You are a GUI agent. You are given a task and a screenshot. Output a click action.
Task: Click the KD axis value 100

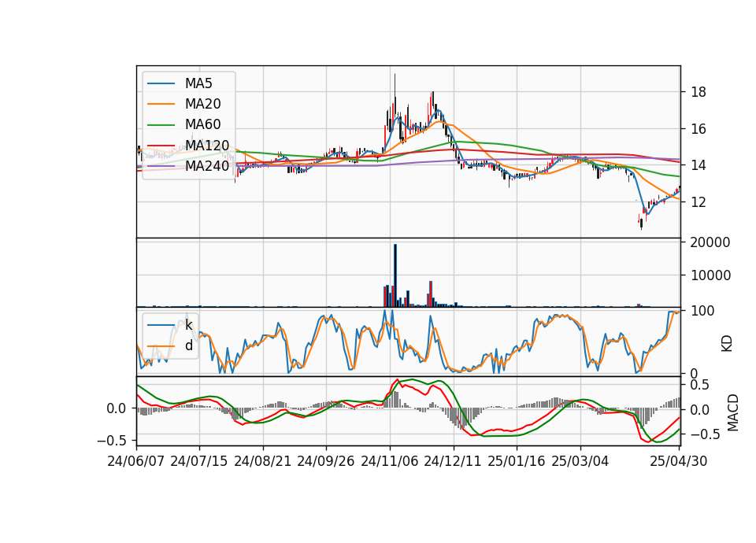pos(702,311)
